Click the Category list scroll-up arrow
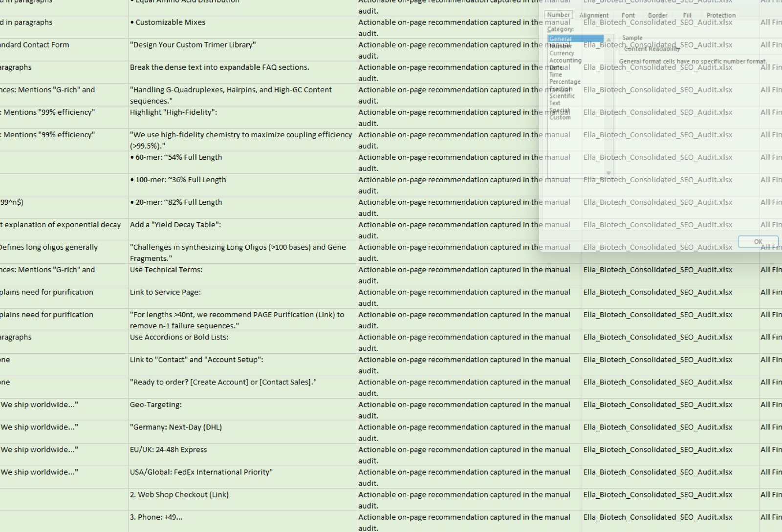This screenshot has height=532, width=782. 608,40
